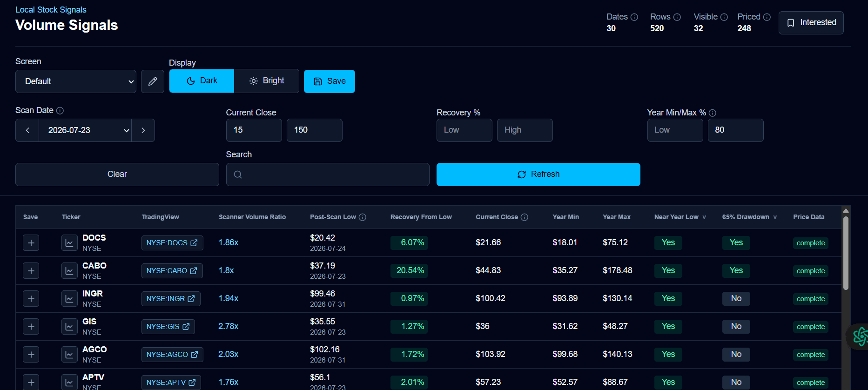The height and width of the screenshot is (390, 868).
Task: Open NYSE:APTV TradingView link
Action: pyautogui.click(x=171, y=383)
